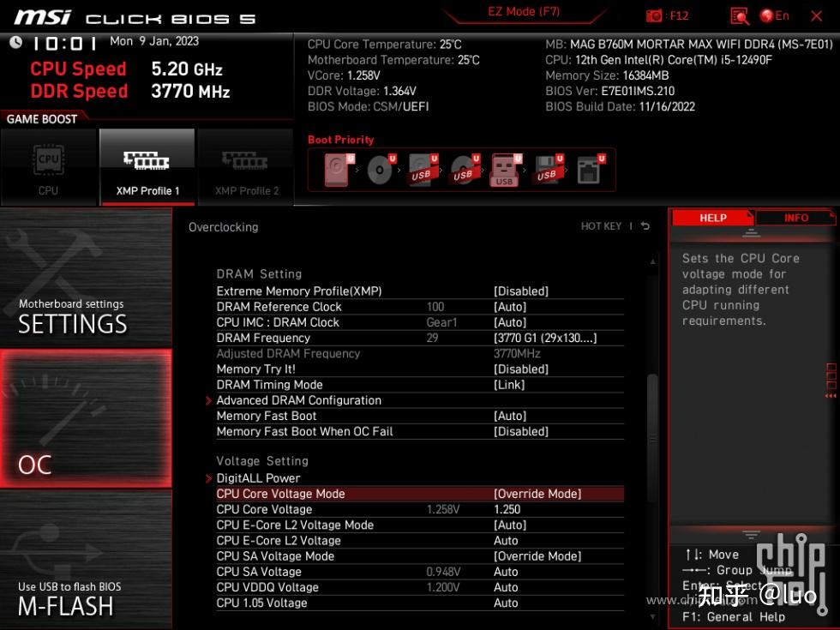The image size is (840, 630).
Task: Open DRAM Reference Clock value dropdown
Action: click(509, 307)
